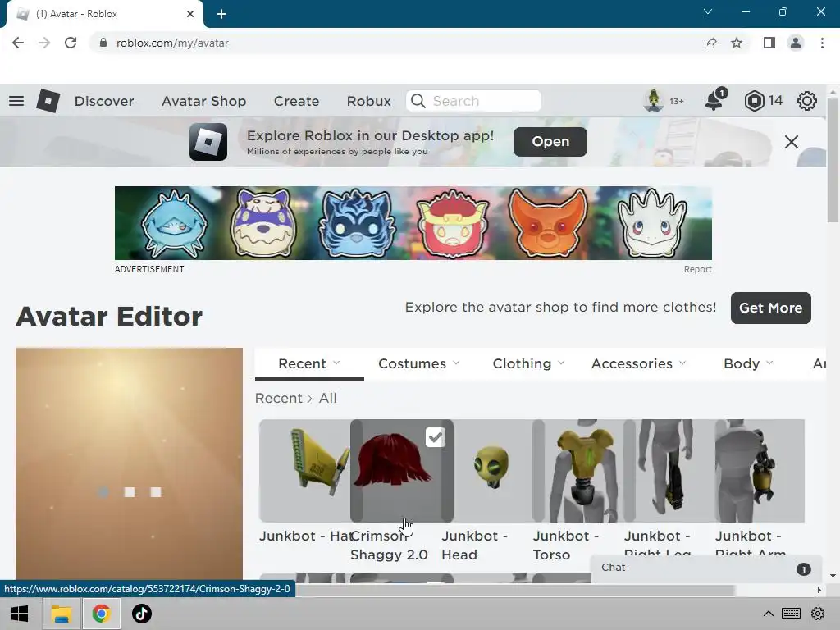Select the Junkbot - Right Arm thumbnail
The image size is (840, 630).
(760, 470)
